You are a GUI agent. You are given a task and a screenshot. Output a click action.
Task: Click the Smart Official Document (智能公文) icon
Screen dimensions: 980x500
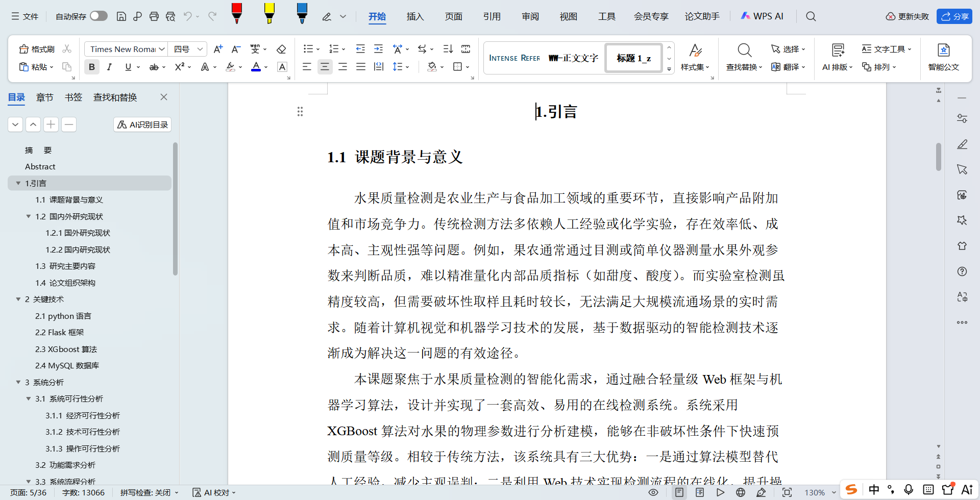[943, 57]
